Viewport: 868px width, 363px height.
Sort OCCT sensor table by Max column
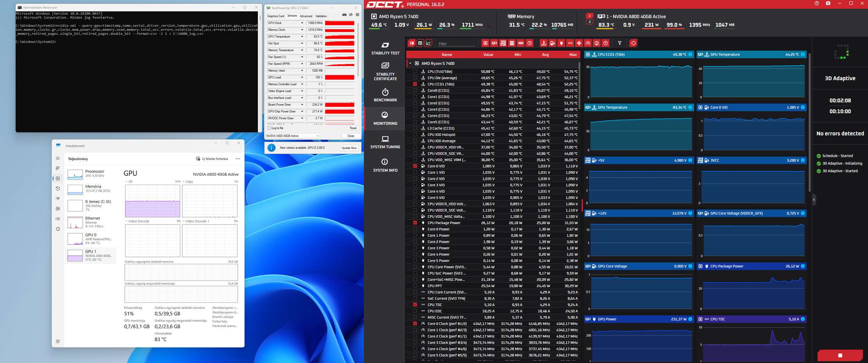(x=573, y=55)
